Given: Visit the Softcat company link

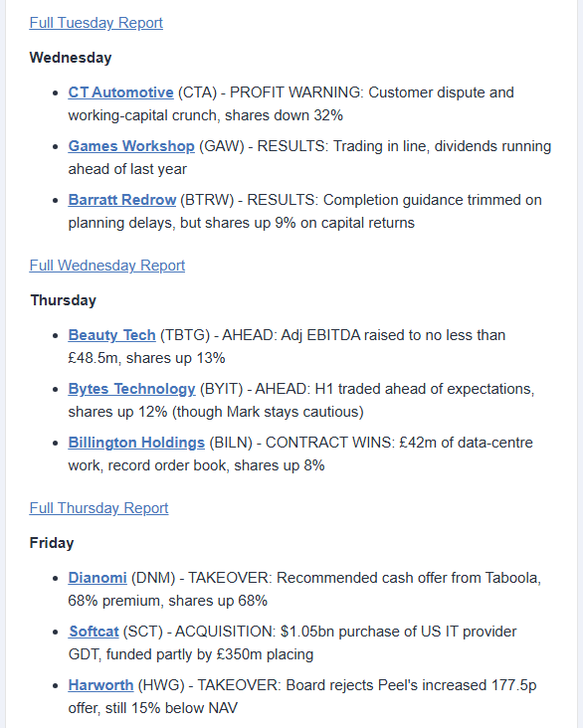Looking at the screenshot, I should click(x=94, y=632).
